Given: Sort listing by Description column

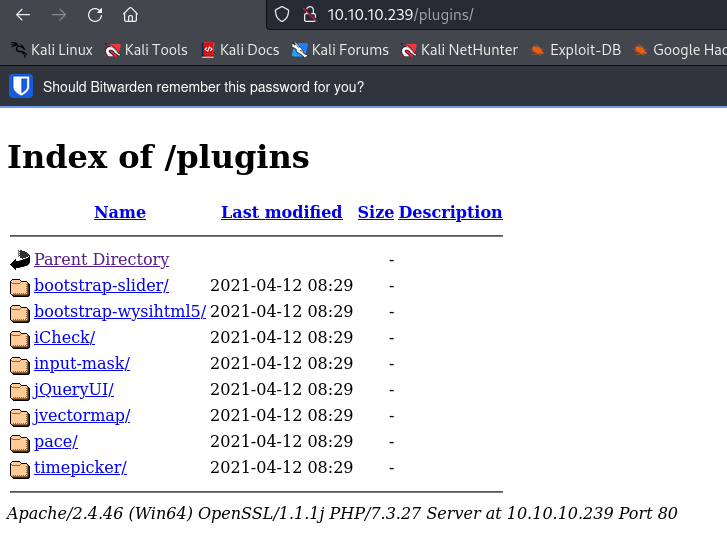Looking at the screenshot, I should [x=450, y=212].
